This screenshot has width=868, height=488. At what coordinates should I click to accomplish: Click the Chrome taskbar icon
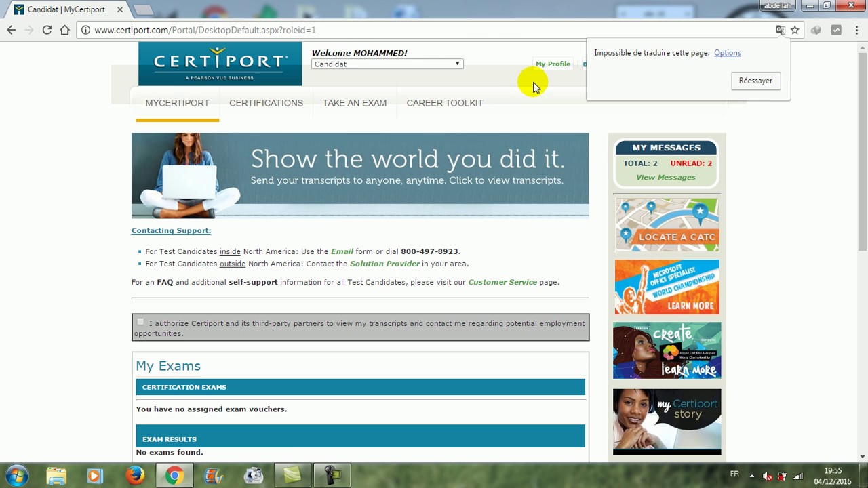click(x=174, y=476)
